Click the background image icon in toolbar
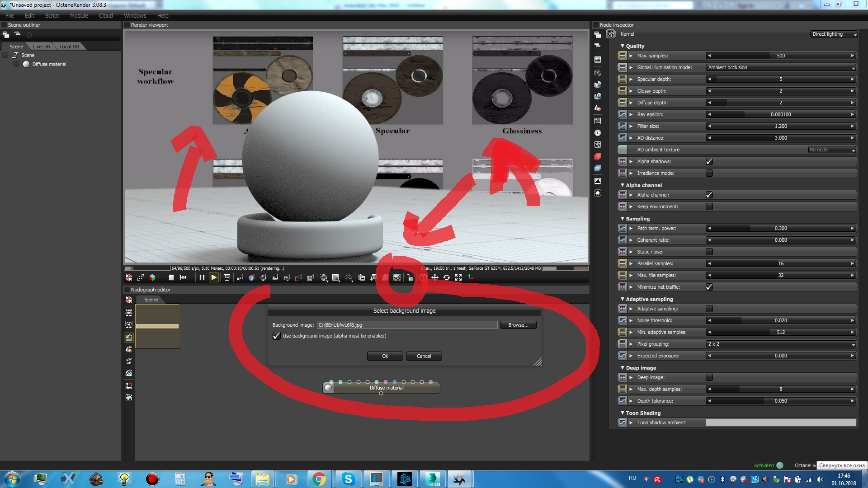 coord(397,277)
